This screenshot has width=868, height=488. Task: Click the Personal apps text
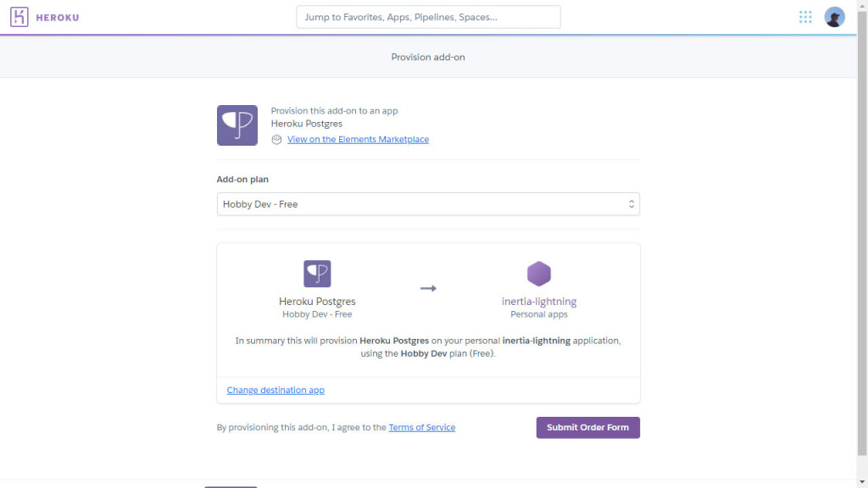click(538, 314)
